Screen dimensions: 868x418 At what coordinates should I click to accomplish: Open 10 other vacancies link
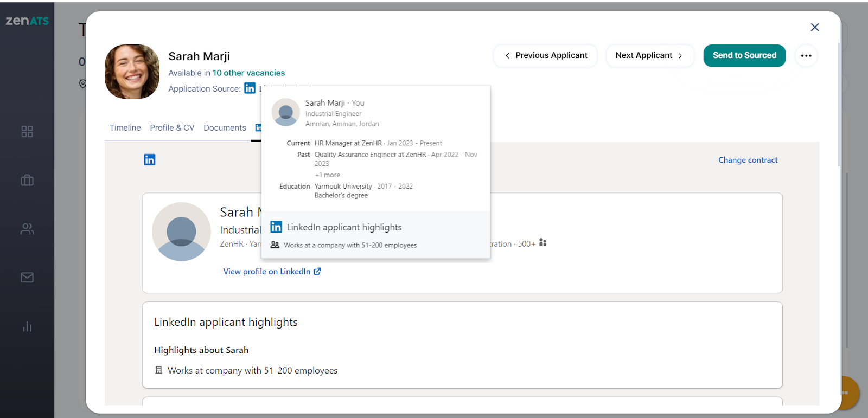click(248, 73)
